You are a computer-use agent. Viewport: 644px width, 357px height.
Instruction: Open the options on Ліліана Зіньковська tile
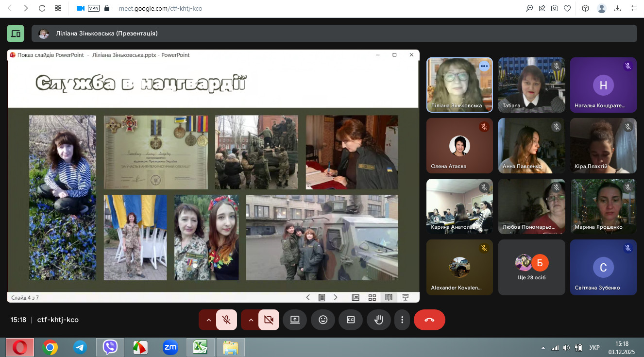coord(484,67)
